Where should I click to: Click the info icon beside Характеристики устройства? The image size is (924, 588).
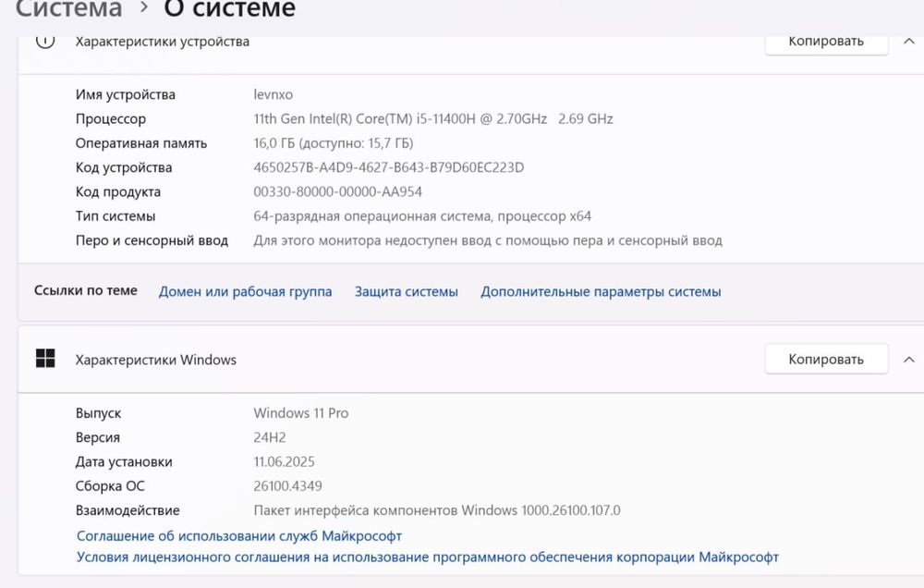[45, 42]
